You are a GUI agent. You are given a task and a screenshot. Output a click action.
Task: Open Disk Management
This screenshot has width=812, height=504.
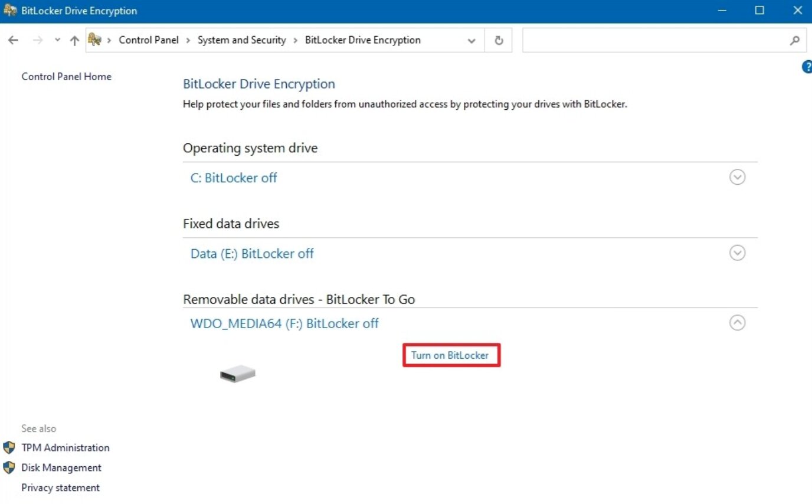(61, 467)
